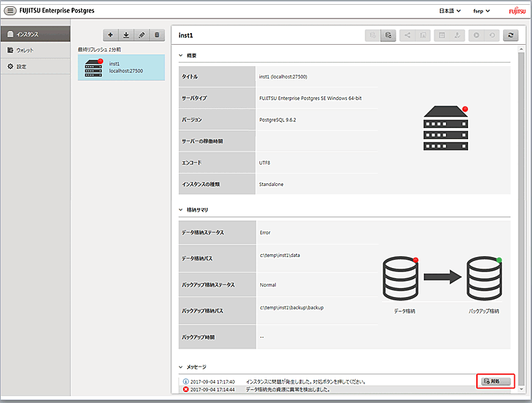The height and width of the screenshot is (403, 532).
Task: Click the 'UTF8' encoding value
Action: [265, 163]
